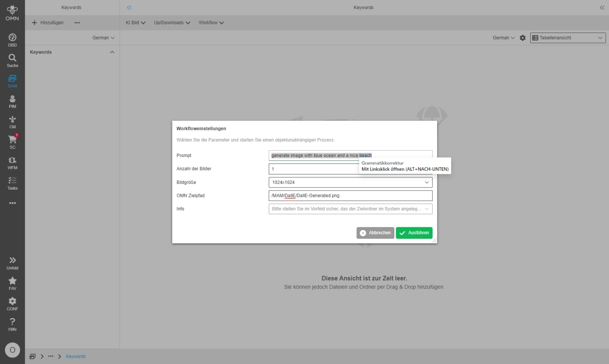Open the DBD dashboard module

pyautogui.click(x=12, y=40)
